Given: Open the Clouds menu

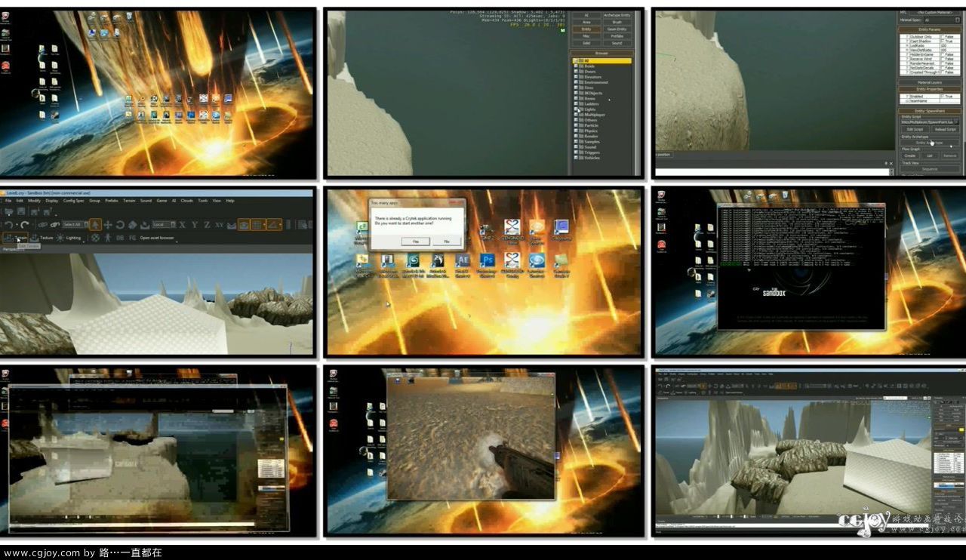Looking at the screenshot, I should (x=186, y=201).
